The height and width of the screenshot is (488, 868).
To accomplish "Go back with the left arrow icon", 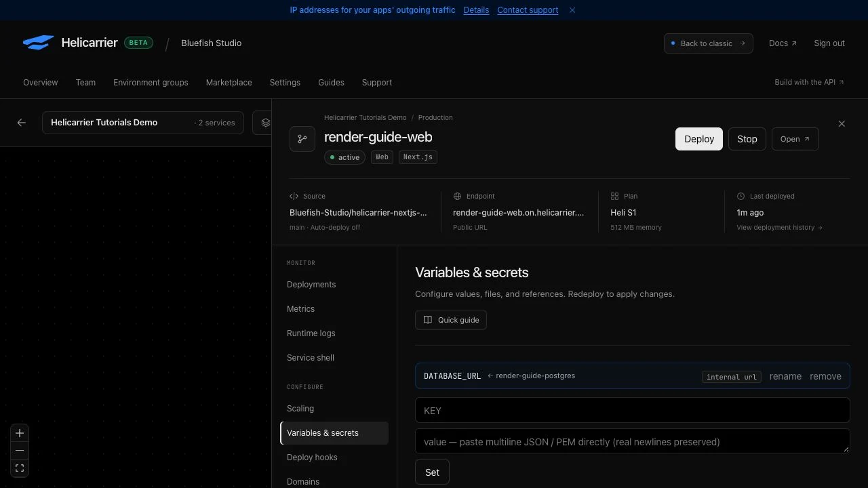I will point(22,123).
